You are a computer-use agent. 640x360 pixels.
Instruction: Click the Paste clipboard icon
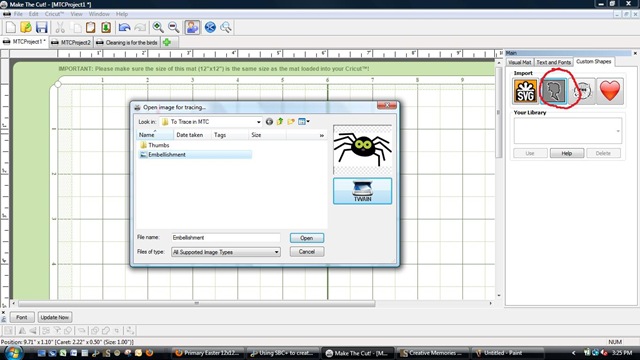(91, 27)
